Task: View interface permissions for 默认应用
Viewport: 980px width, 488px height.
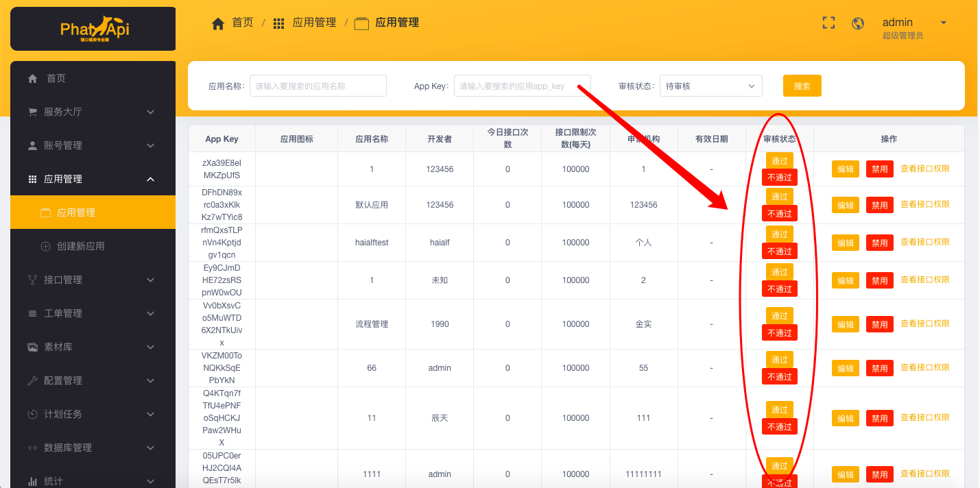Action: [925, 204]
